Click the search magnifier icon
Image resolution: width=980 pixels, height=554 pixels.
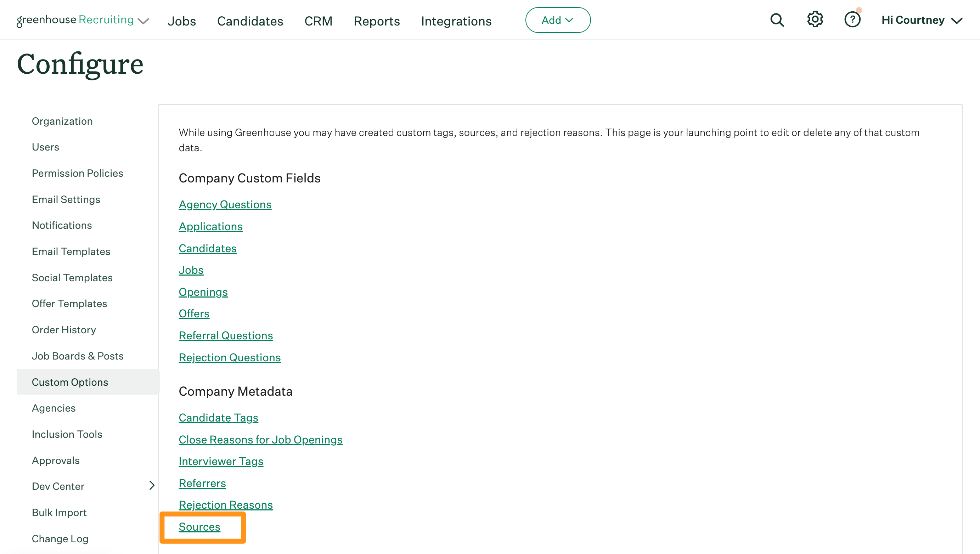point(777,20)
